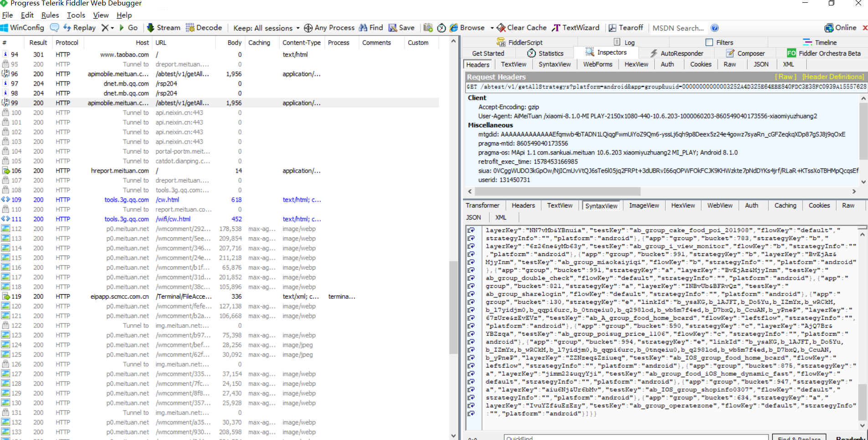
Task: Click the Any Process target icon
Action: 308,28
